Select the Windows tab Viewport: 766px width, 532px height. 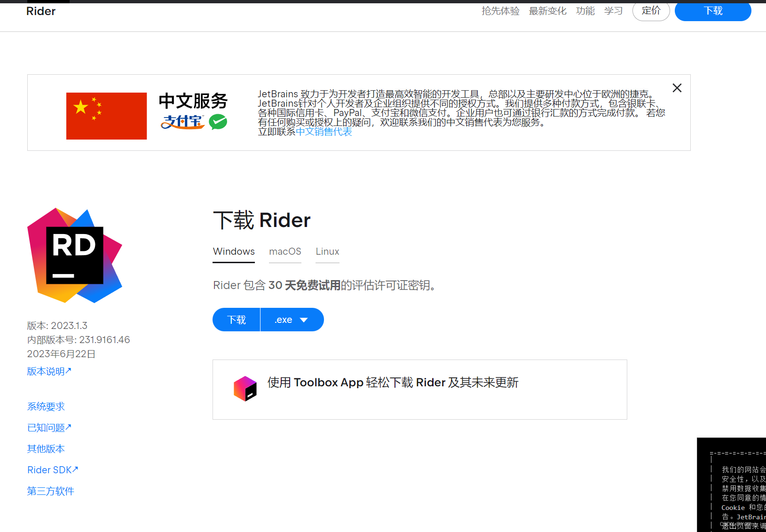(233, 251)
